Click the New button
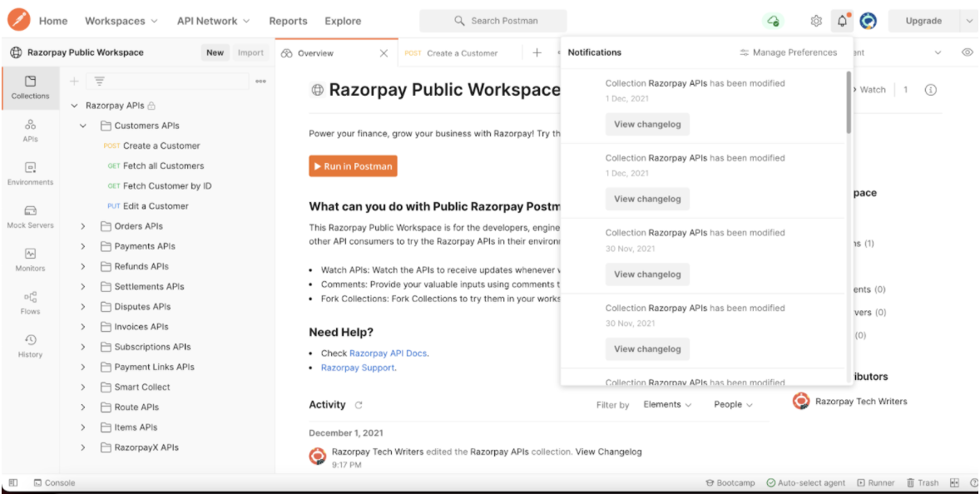Screen dimensions: 980x494 click(215, 52)
